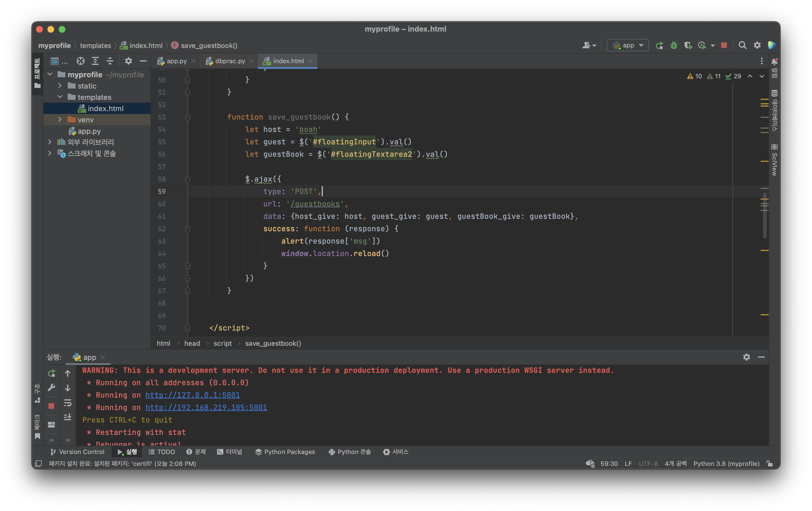Open the Version Control tool window
This screenshot has width=812, height=511.
point(77,451)
